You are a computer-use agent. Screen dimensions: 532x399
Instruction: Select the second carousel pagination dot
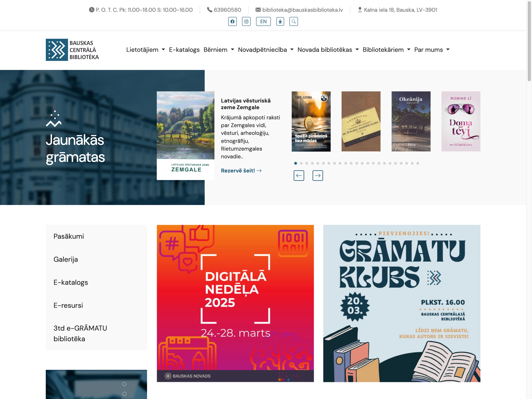pos(301,163)
